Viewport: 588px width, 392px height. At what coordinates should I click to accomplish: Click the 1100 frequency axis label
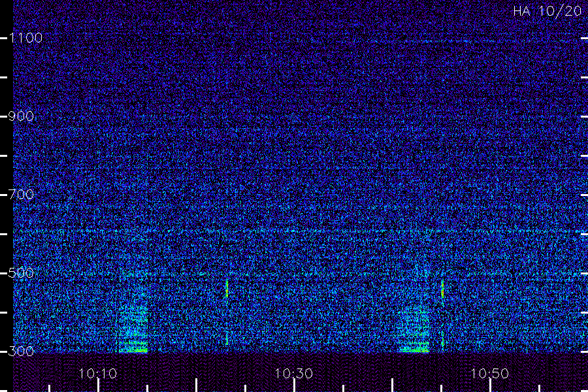25,38
